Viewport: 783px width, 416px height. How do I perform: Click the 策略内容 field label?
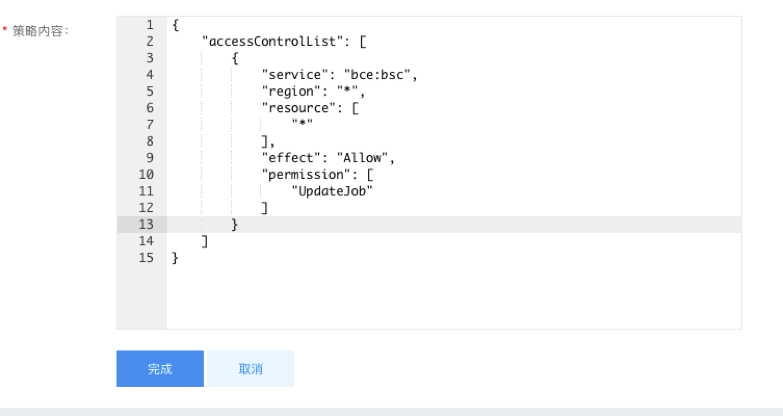click(38, 31)
